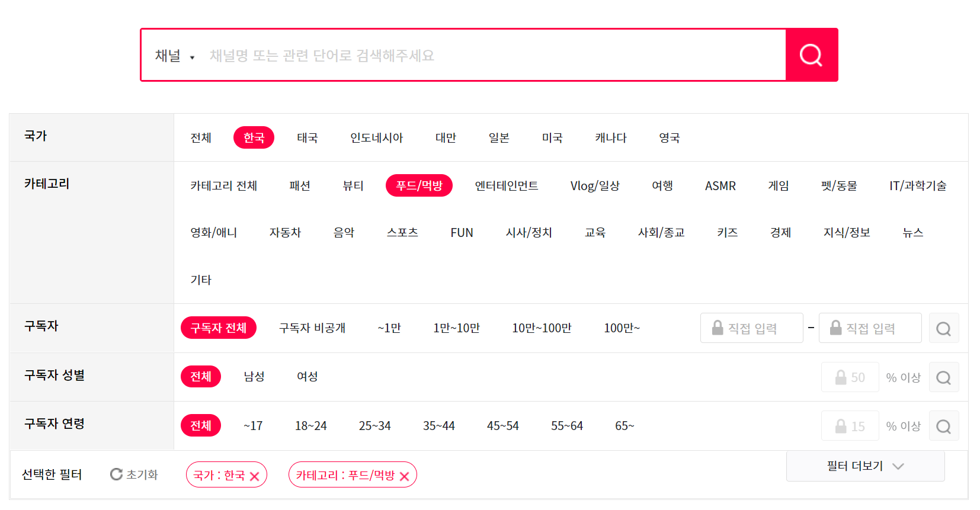Pick the 영화/애니 category
The height and width of the screenshot is (510, 980).
pyautogui.click(x=213, y=232)
